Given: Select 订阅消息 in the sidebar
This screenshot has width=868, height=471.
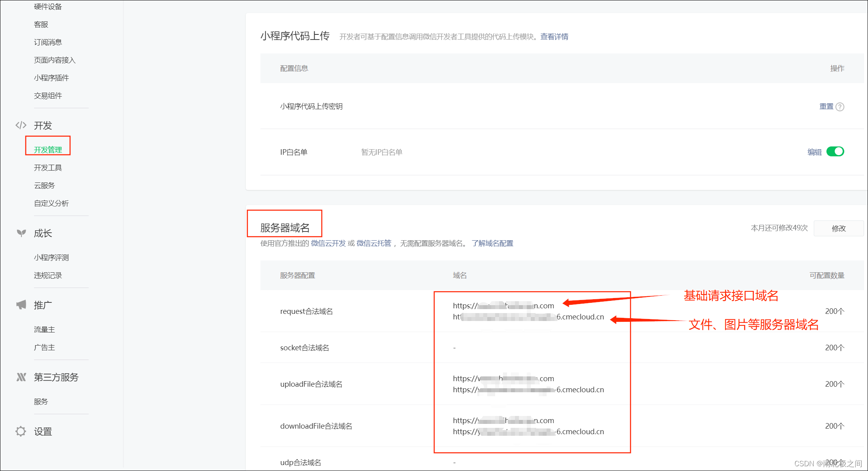Looking at the screenshot, I should 48,42.
